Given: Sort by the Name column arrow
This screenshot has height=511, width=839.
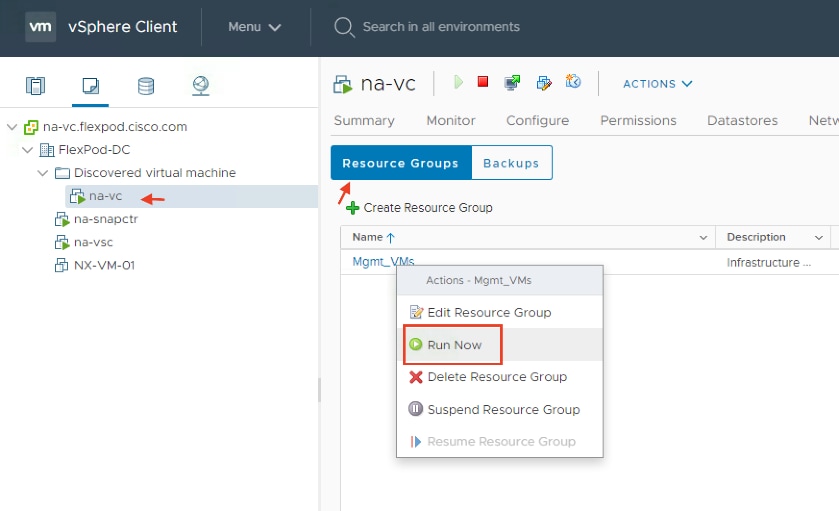Looking at the screenshot, I should (391, 238).
